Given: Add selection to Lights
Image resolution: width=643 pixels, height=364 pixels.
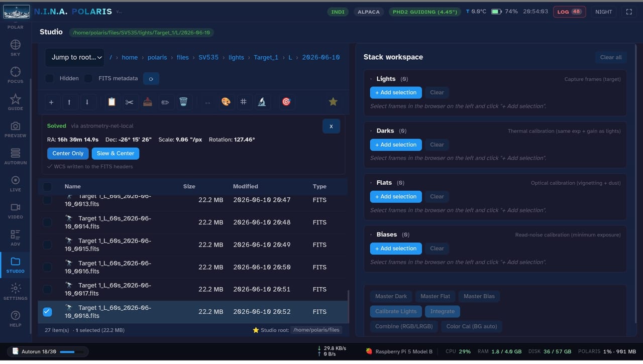Looking at the screenshot, I should 396,92.
